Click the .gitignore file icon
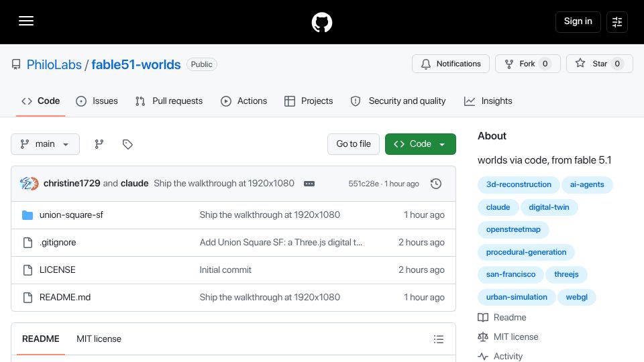The image size is (644, 362). click(x=28, y=243)
